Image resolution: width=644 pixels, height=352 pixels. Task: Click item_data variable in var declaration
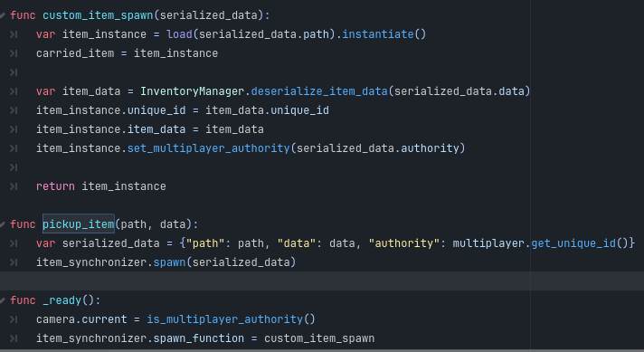tap(91, 91)
